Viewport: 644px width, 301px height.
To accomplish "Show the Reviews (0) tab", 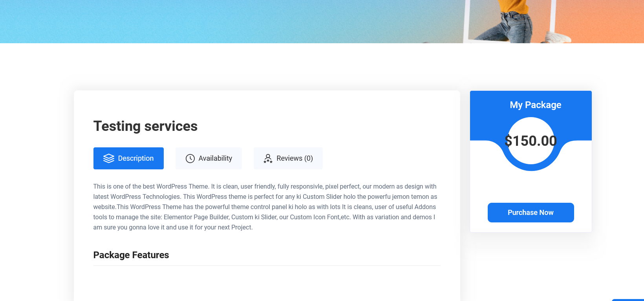I will (295, 158).
